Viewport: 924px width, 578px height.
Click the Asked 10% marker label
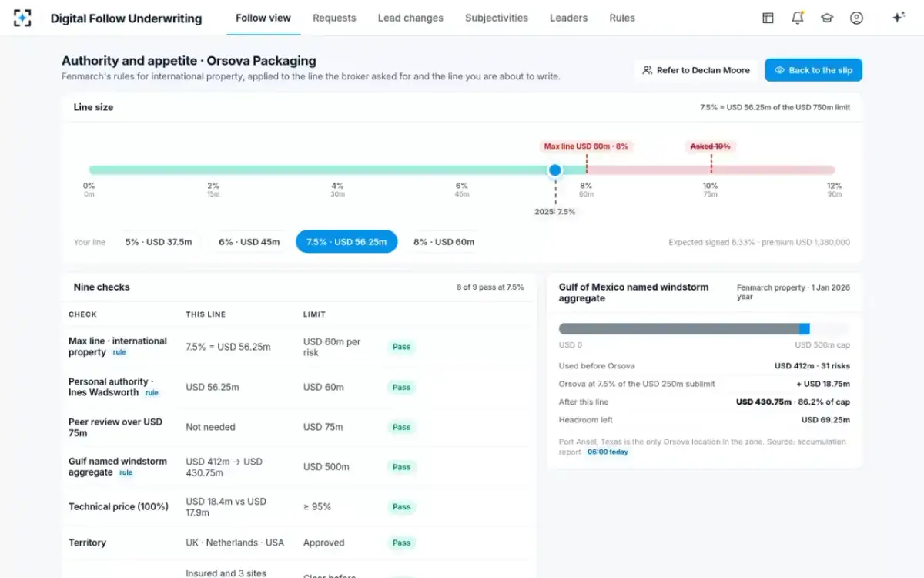click(x=711, y=146)
